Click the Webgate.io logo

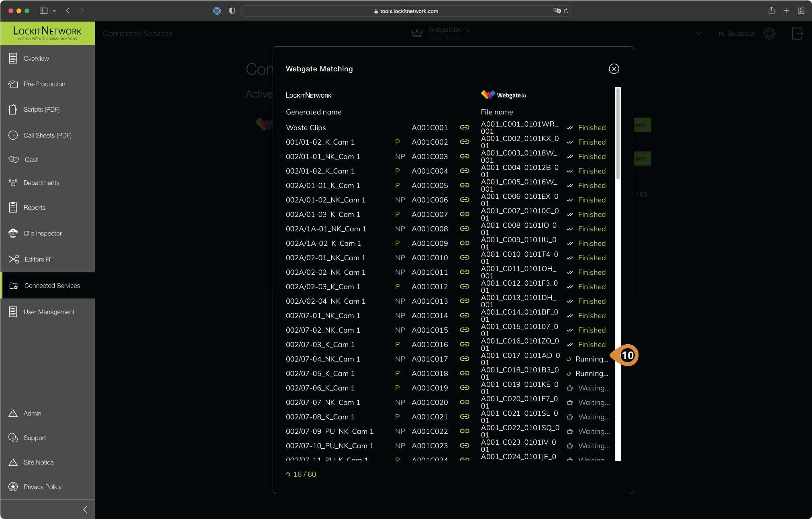(503, 95)
